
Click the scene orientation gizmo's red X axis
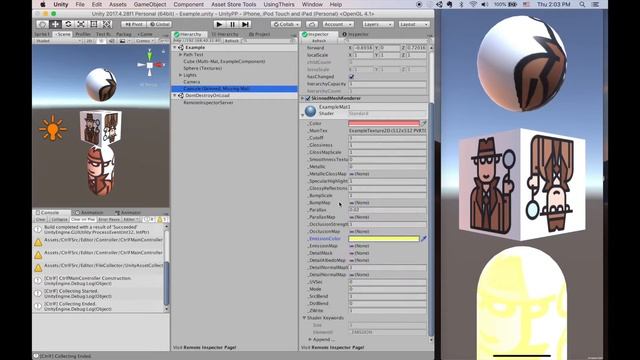click(x=159, y=65)
